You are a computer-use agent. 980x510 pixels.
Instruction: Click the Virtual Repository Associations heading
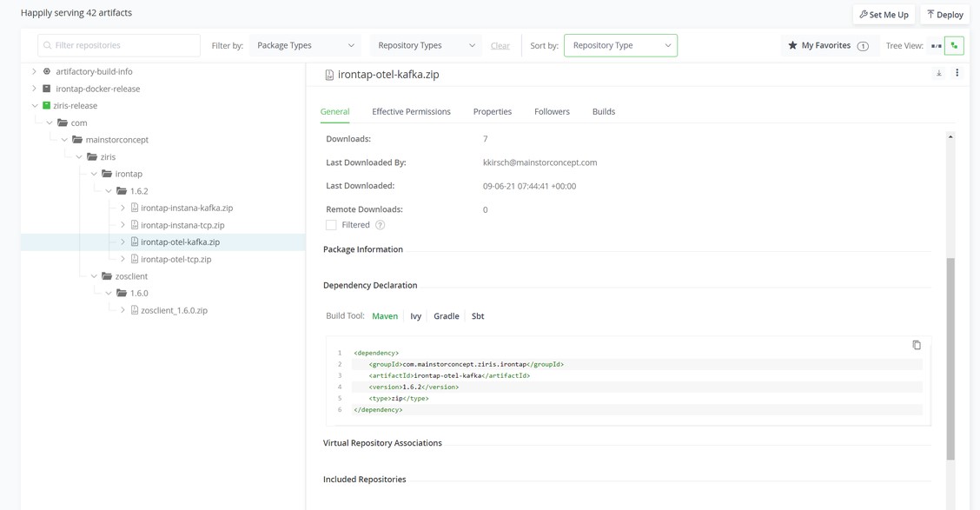tap(382, 443)
